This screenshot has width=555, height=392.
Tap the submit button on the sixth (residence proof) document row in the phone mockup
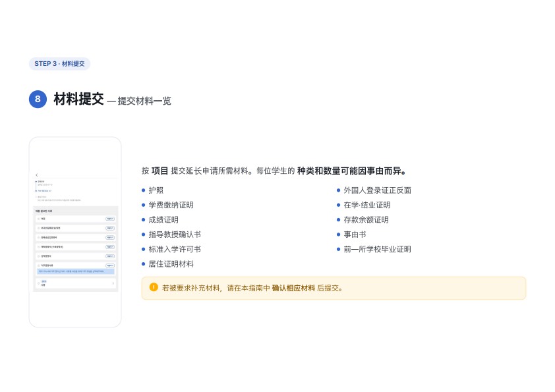point(110,266)
